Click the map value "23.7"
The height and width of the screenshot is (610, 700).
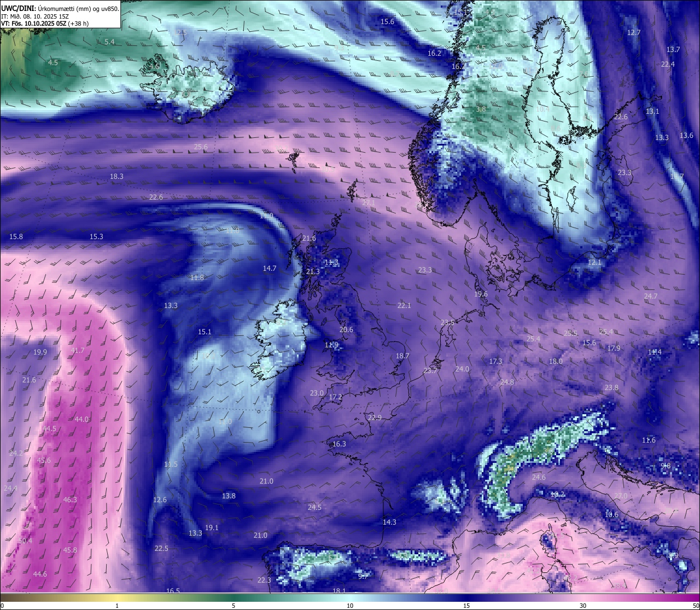point(430,371)
